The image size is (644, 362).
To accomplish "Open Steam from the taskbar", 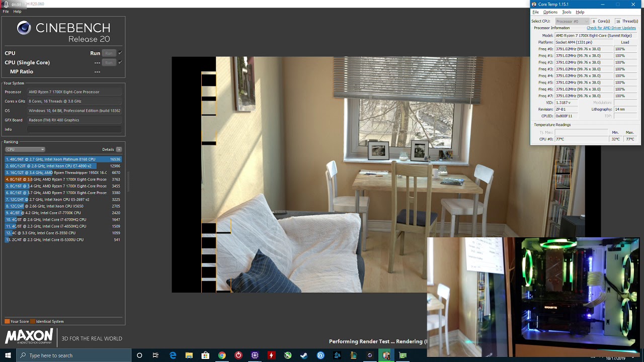I will click(304, 355).
